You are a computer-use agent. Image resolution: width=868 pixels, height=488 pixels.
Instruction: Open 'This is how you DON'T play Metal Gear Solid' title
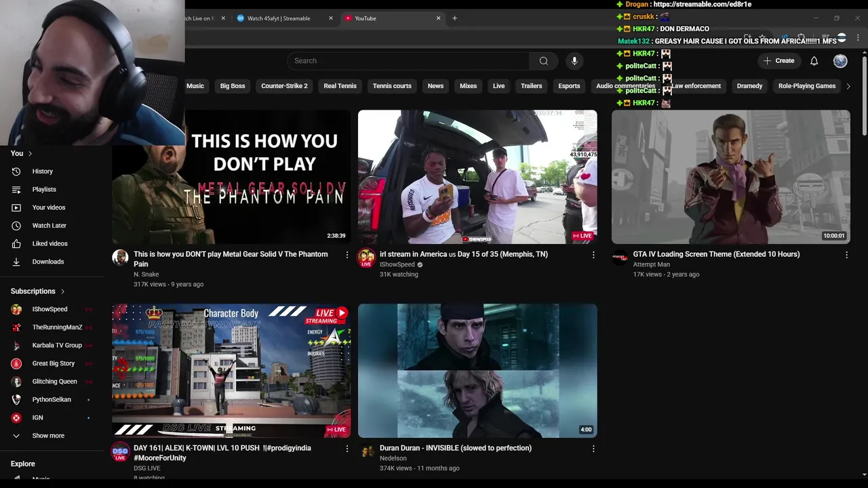[231, 259]
